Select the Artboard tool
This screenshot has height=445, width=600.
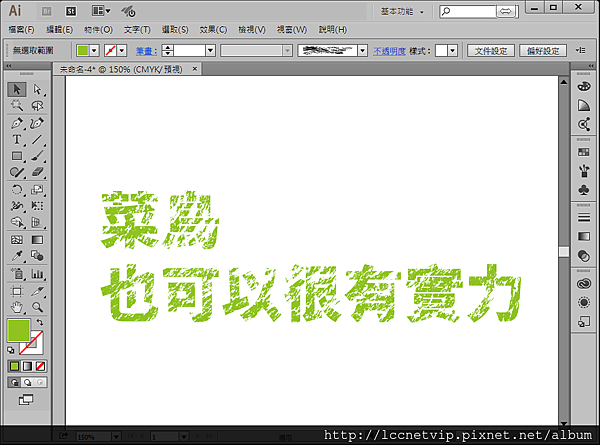[17, 291]
